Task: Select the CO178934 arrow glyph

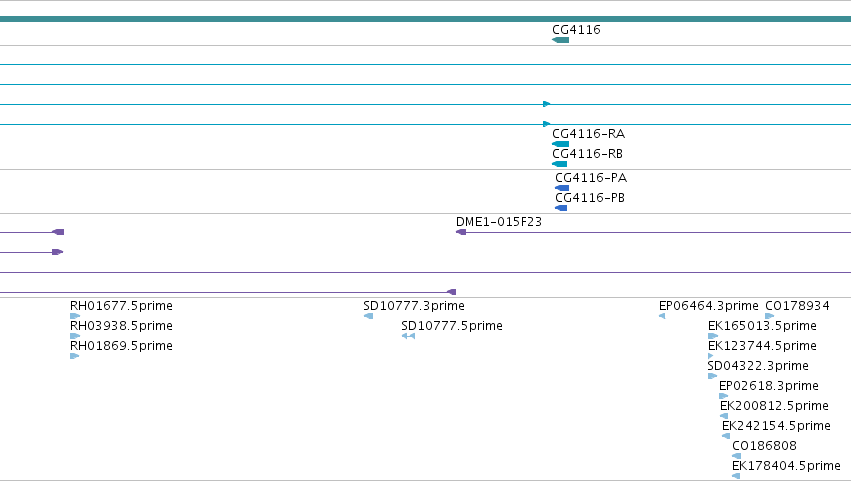Action: pyautogui.click(x=770, y=316)
